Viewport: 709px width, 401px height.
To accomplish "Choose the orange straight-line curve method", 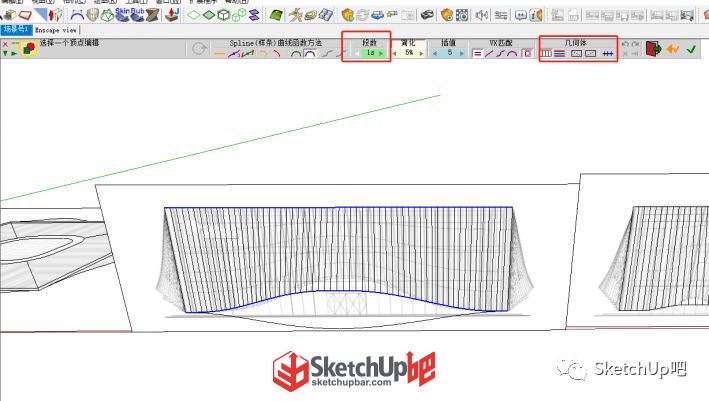I will tap(220, 54).
